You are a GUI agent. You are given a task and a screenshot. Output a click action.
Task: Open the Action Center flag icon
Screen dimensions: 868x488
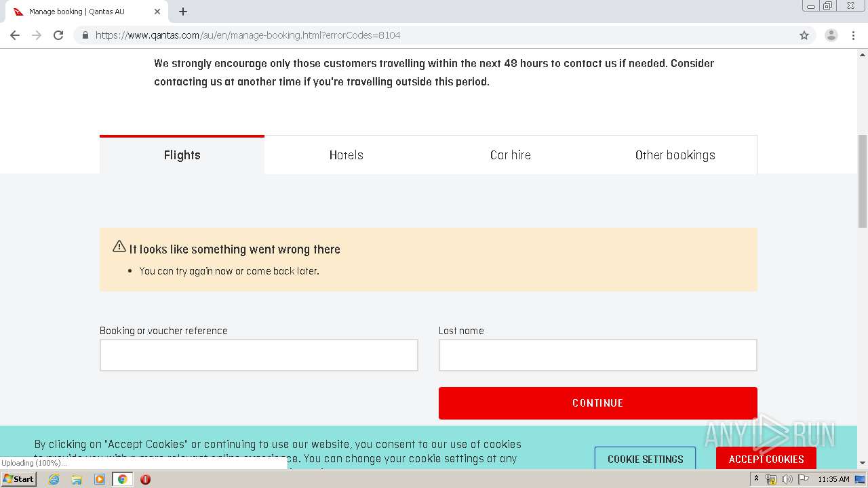804,479
